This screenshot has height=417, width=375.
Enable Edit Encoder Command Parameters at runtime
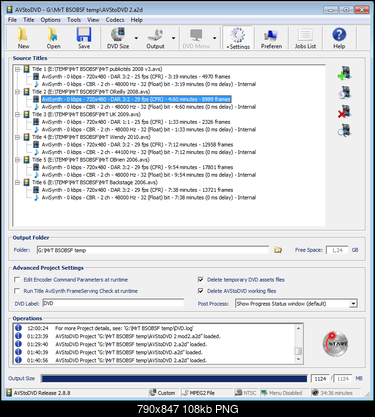(x=17, y=279)
